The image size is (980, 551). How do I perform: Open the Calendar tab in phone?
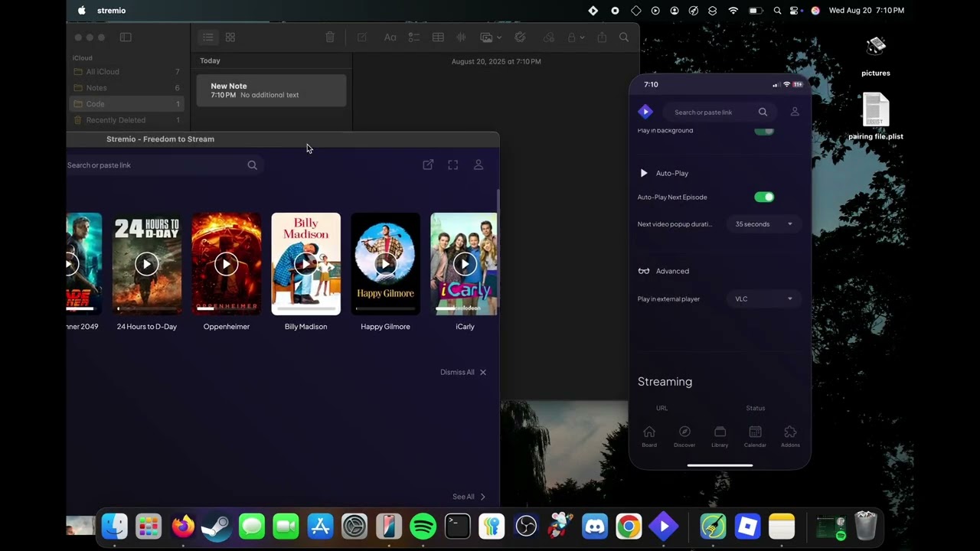(x=755, y=436)
